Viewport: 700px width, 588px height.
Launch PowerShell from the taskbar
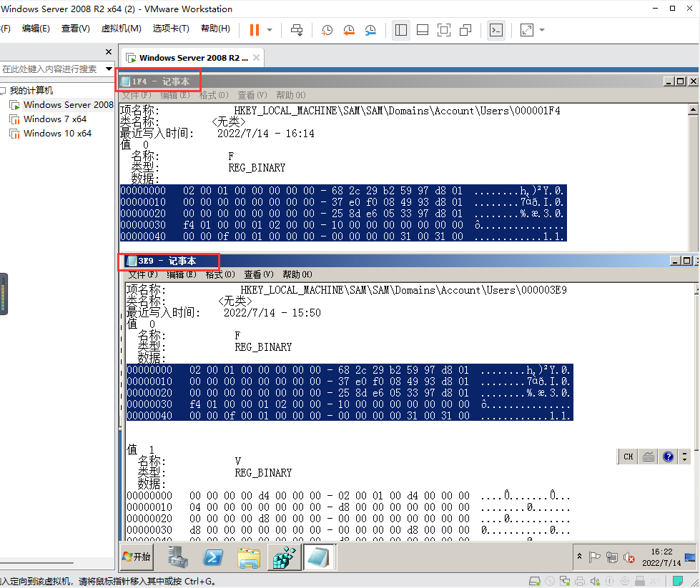tap(213, 557)
